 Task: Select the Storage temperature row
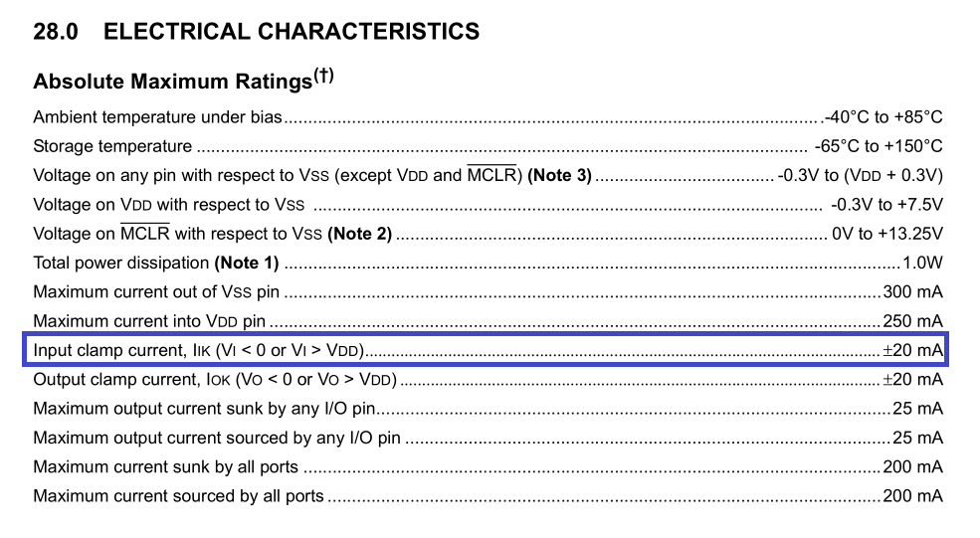(x=488, y=146)
